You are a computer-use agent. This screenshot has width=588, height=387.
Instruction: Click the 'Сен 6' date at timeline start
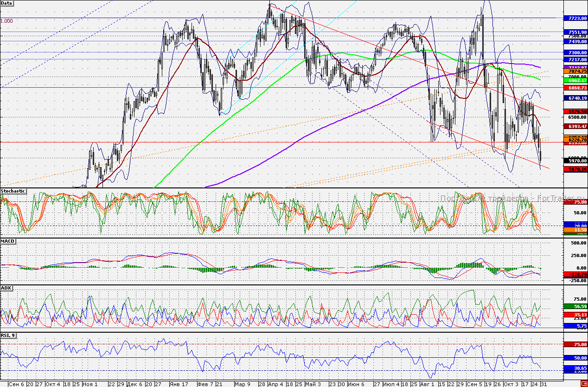(16, 384)
